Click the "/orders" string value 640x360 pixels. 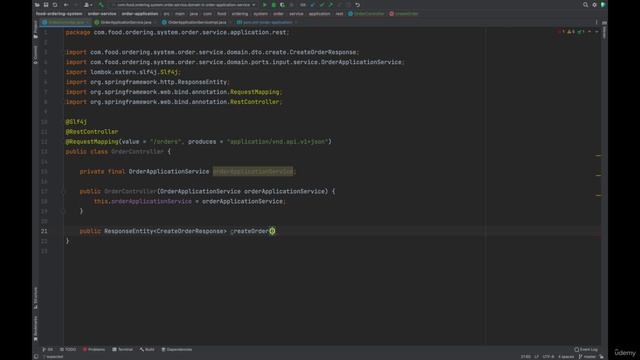[x=165, y=142]
